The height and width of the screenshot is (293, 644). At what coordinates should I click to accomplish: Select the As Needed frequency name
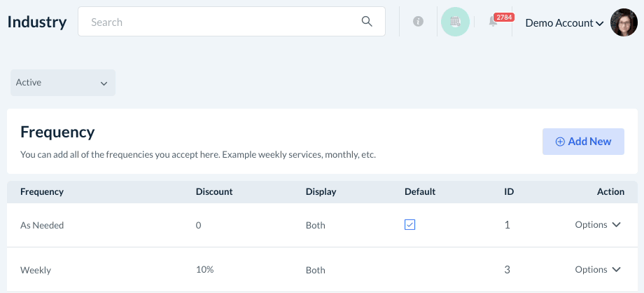43,225
